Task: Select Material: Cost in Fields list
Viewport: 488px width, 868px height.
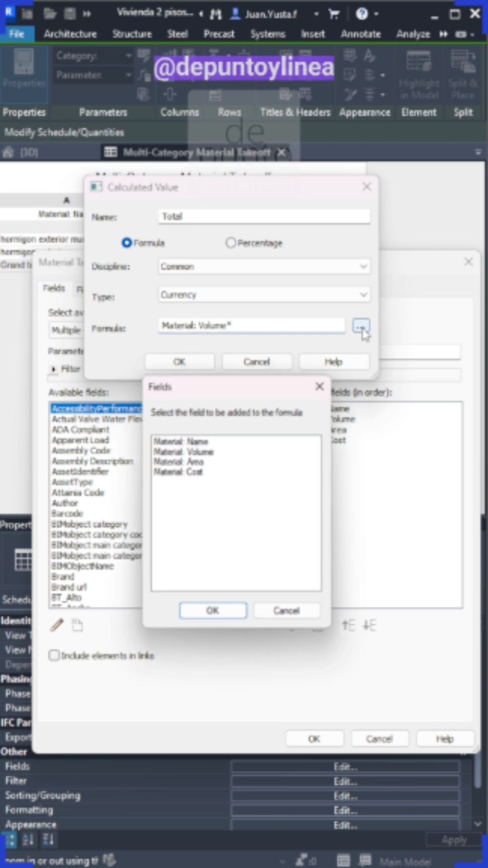Action: (178, 472)
